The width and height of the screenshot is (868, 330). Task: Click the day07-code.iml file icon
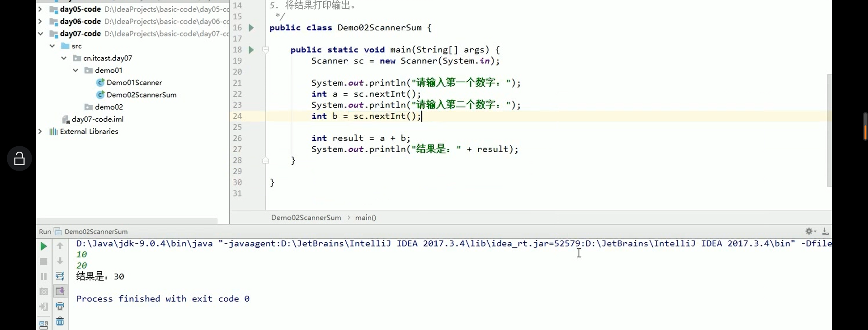pyautogui.click(x=66, y=119)
